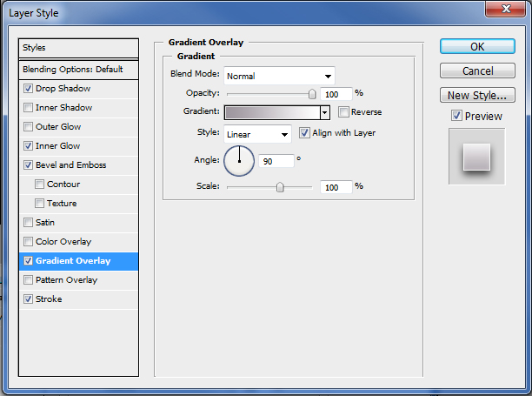Click the Scale slider handle
Viewport: 532px width, 396px height.
tap(280, 187)
